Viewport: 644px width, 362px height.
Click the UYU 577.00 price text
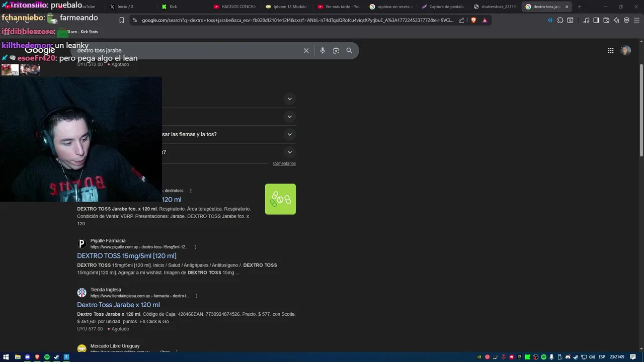pos(90,329)
